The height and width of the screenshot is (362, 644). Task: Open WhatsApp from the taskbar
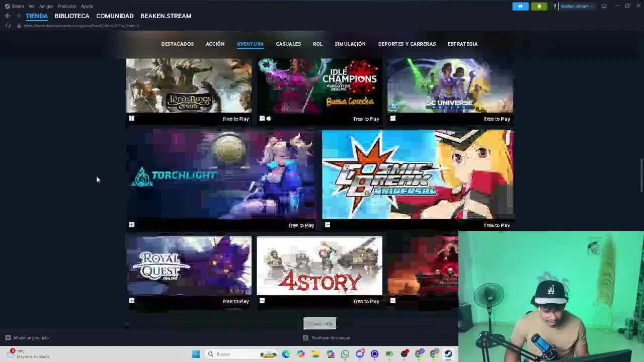pos(345,354)
